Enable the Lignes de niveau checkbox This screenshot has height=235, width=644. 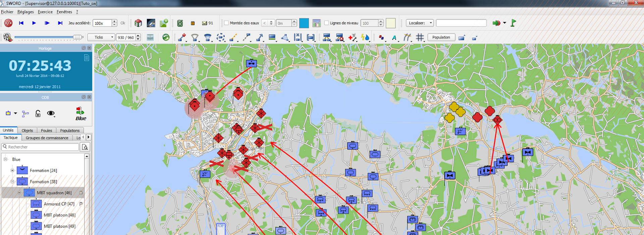point(326,23)
